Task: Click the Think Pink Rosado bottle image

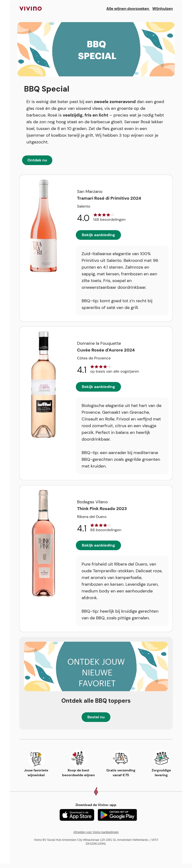Action: coord(44,543)
